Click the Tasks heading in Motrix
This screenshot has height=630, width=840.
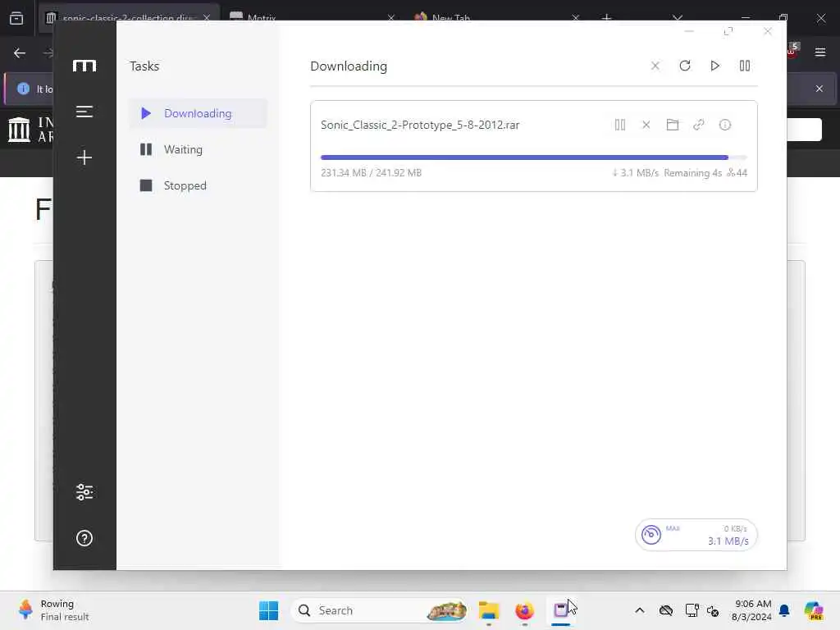(144, 66)
